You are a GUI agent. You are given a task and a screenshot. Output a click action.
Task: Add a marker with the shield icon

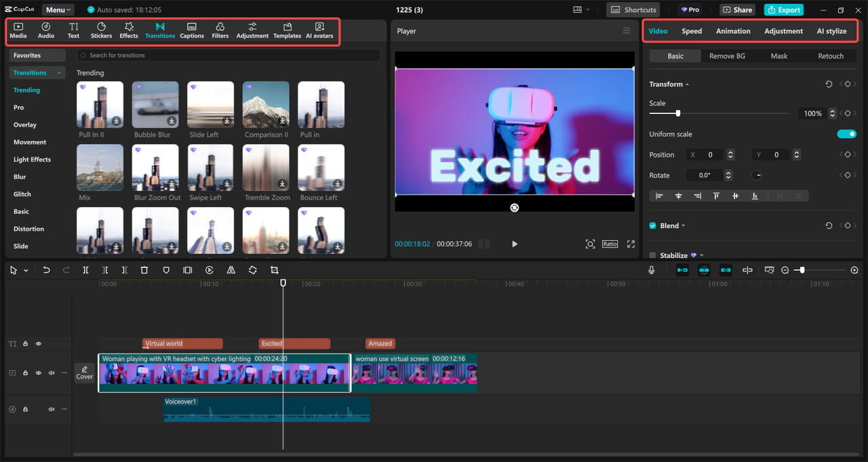[x=166, y=270]
